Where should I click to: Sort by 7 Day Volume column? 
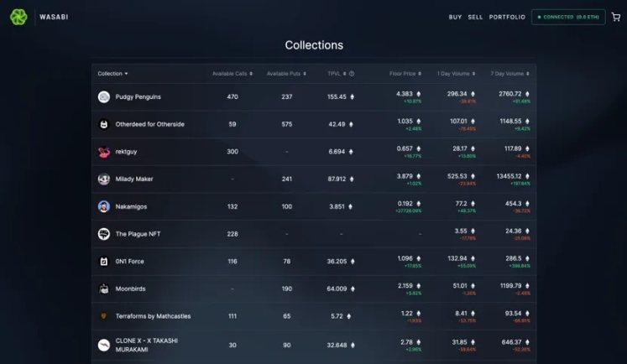pos(509,74)
